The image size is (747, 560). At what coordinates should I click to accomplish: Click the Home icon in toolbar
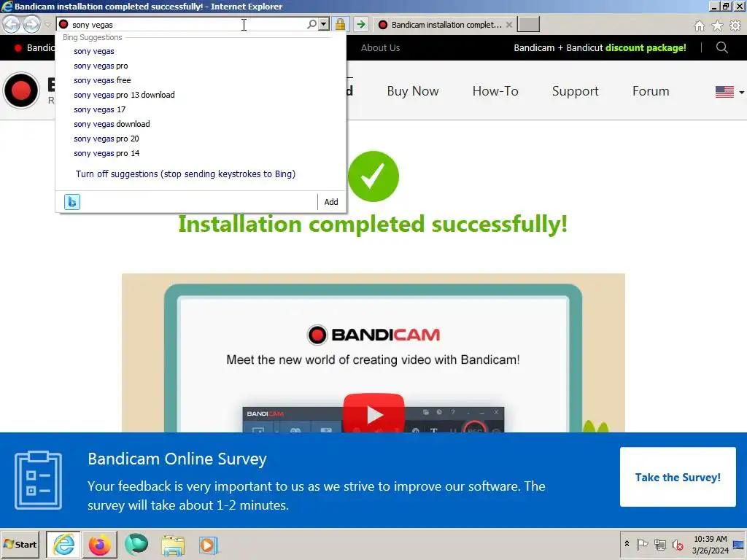tap(700, 26)
